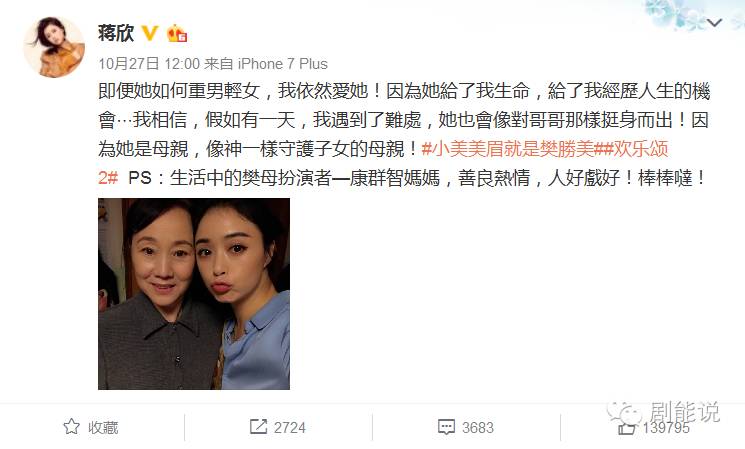Expand the post options chevron menu
The width and height of the screenshot is (745, 449).
coord(714,22)
